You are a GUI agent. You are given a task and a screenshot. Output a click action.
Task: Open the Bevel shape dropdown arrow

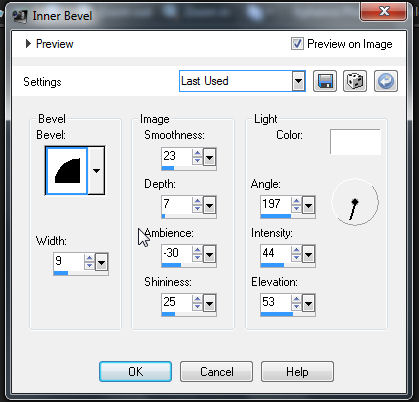pyautogui.click(x=96, y=171)
